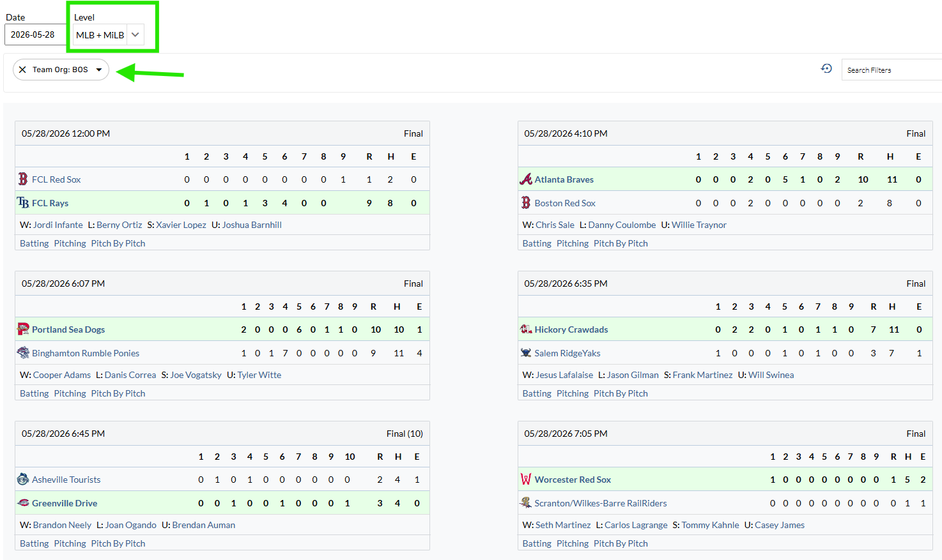Open Pitch By Pitch for FCL Rays game
The image size is (942, 560).
point(118,243)
